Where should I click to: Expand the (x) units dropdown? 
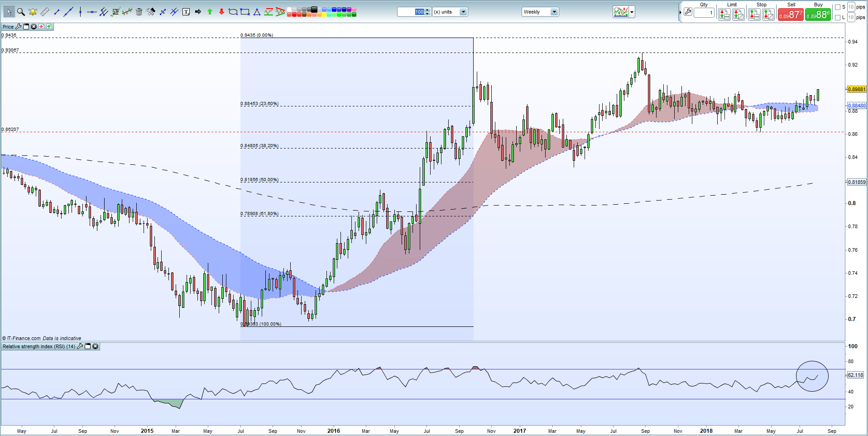point(463,12)
